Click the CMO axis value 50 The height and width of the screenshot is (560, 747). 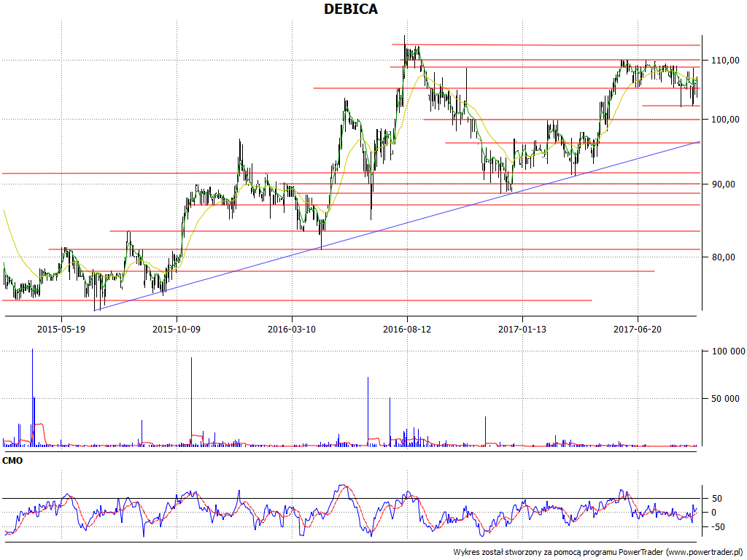pyautogui.click(x=717, y=499)
